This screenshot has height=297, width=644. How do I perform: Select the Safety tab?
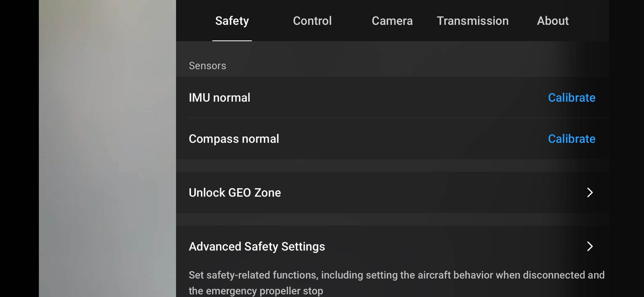click(232, 21)
